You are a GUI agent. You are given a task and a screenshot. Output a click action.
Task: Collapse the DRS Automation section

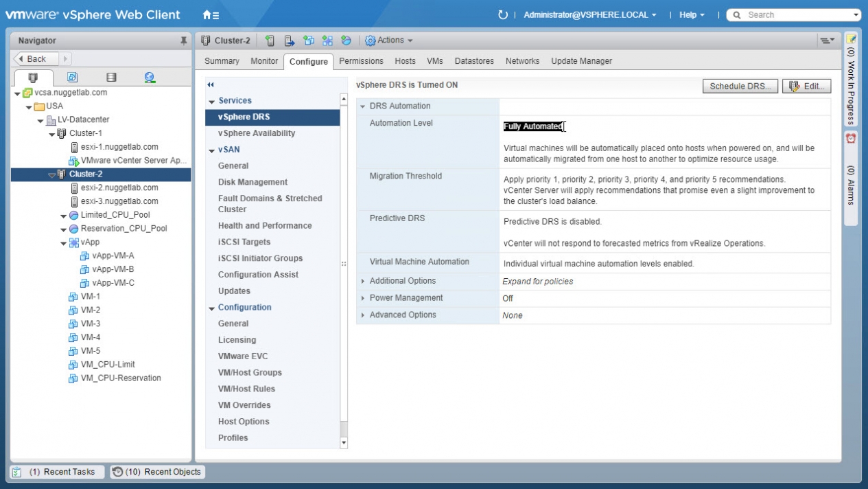(x=364, y=106)
